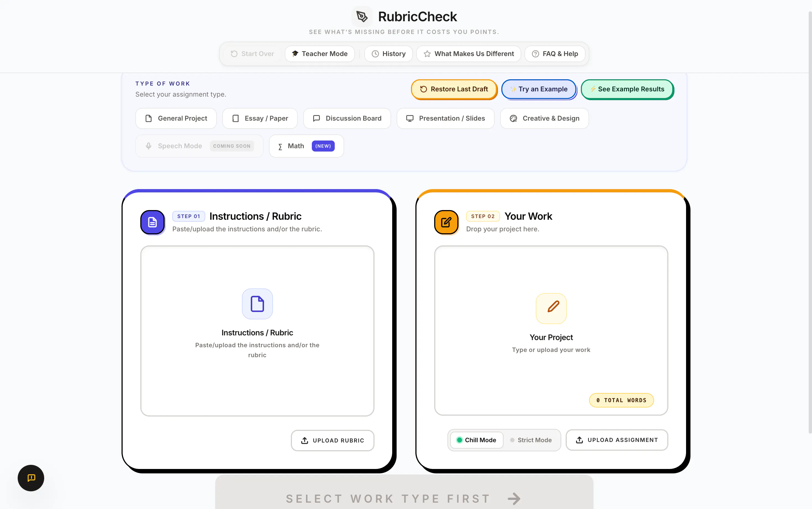The image size is (812, 509).
Task: Click See Example Results
Action: coord(627,89)
